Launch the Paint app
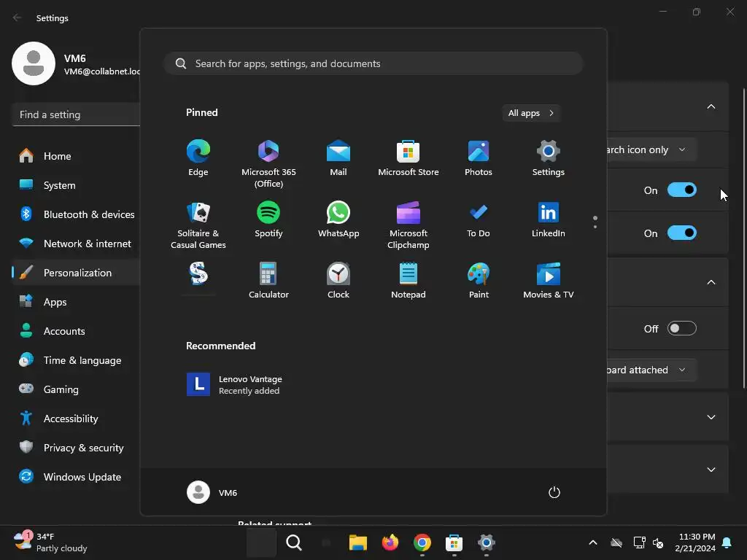Viewport: 747px width, 560px height. point(479,281)
